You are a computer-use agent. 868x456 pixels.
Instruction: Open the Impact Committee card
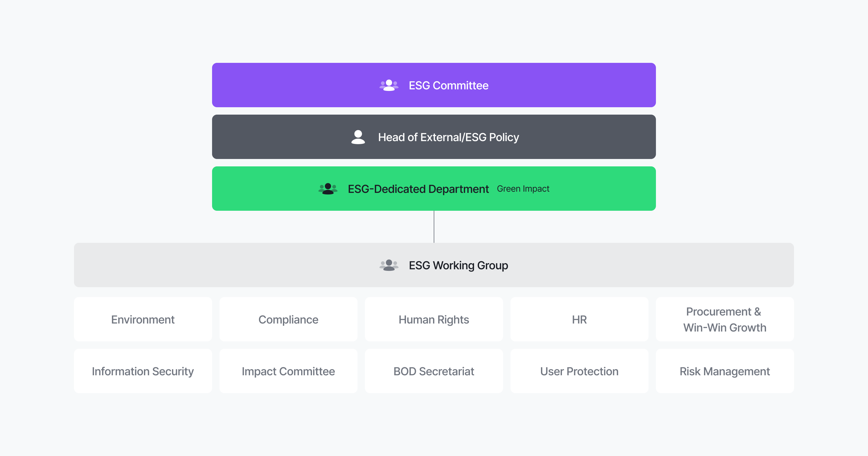[289, 371]
